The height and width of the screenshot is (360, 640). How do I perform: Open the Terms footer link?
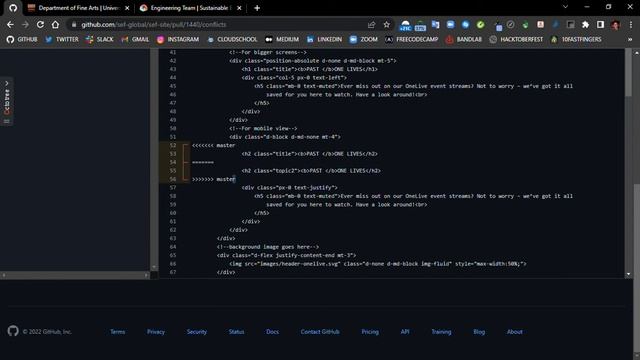pos(118,332)
